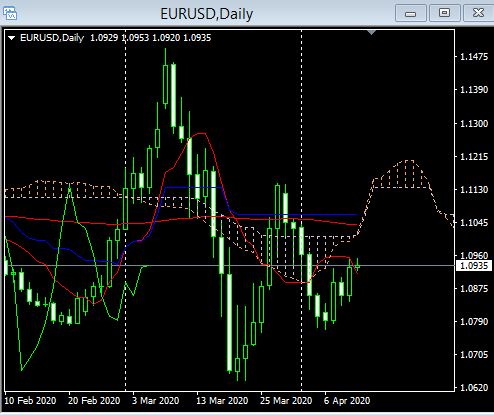Click the 25 Mar 2020 date label

[286, 400]
